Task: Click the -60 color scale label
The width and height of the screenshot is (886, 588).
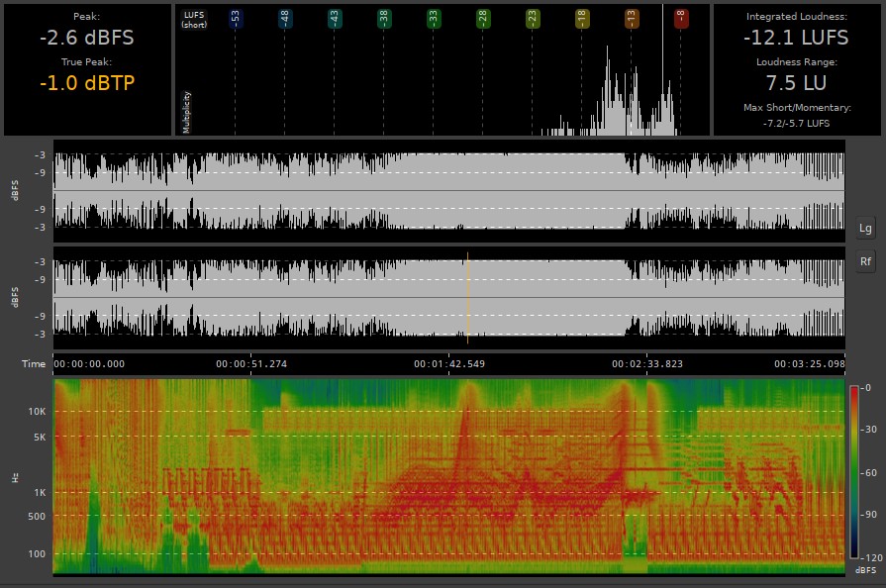Action: [x=869, y=472]
